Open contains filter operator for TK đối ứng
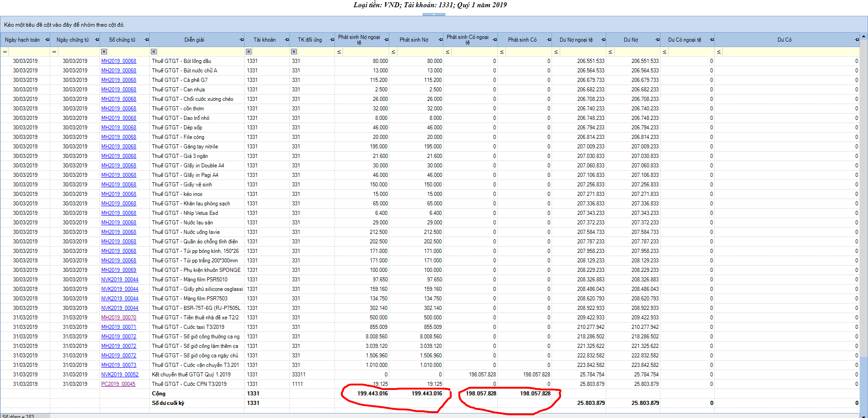This screenshot has width=868, height=418. click(294, 52)
